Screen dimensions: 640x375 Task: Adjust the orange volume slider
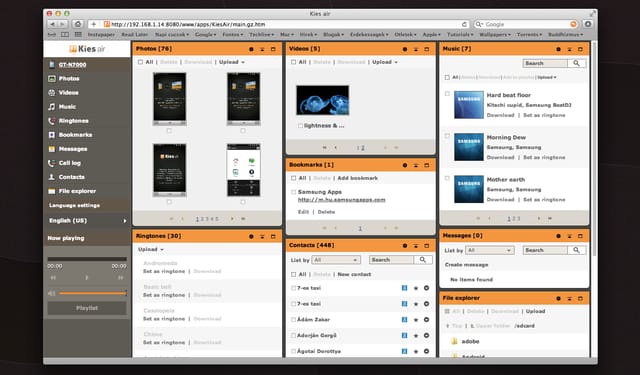[x=93, y=293]
